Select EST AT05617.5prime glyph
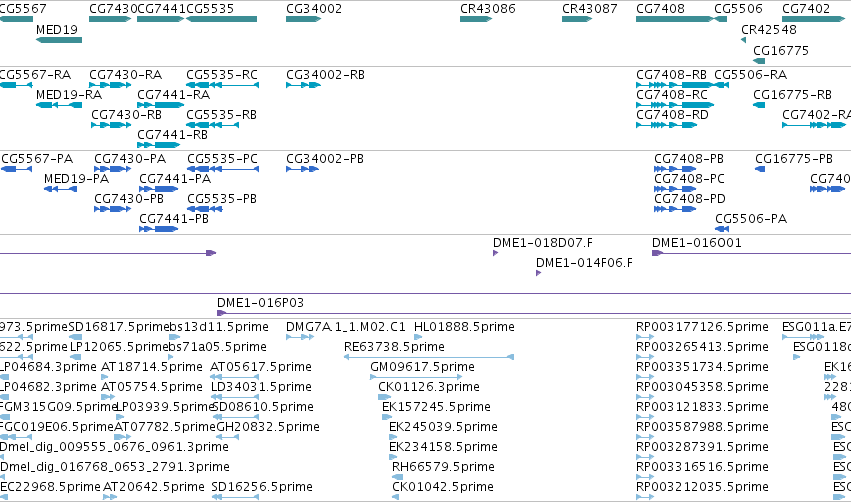 (234, 377)
